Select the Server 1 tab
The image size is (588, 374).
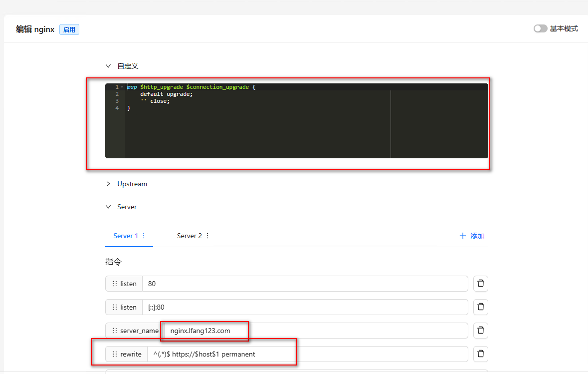pos(126,236)
